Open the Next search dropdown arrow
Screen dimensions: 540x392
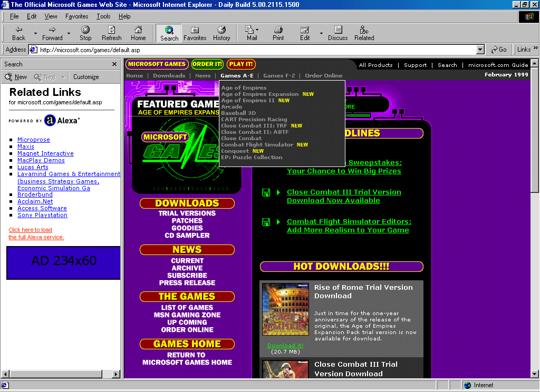[63, 77]
